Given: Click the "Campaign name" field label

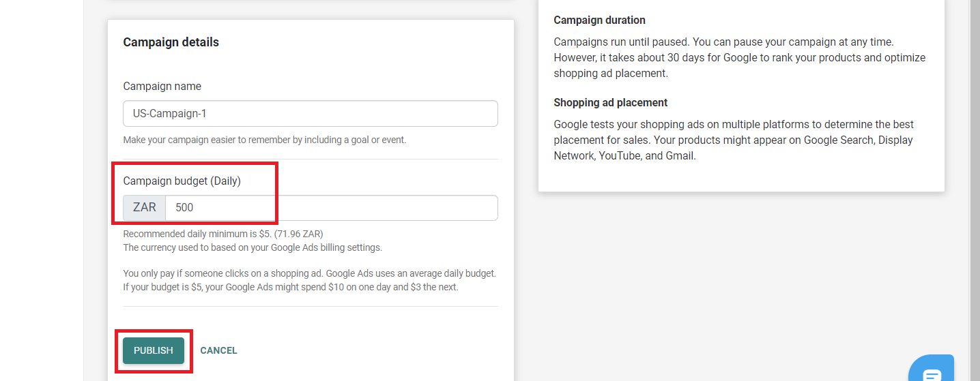Looking at the screenshot, I should [162, 87].
